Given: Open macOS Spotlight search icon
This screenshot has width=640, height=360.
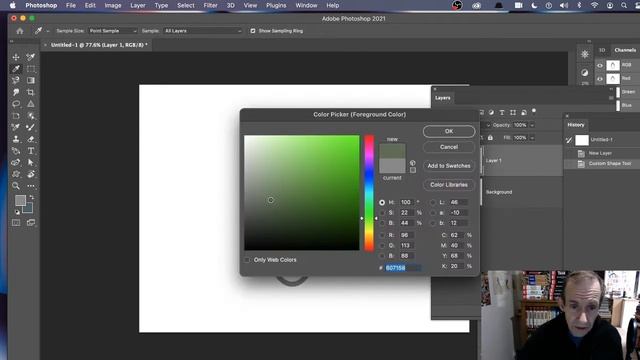Looking at the screenshot, I should pyautogui.click(x=624, y=5).
